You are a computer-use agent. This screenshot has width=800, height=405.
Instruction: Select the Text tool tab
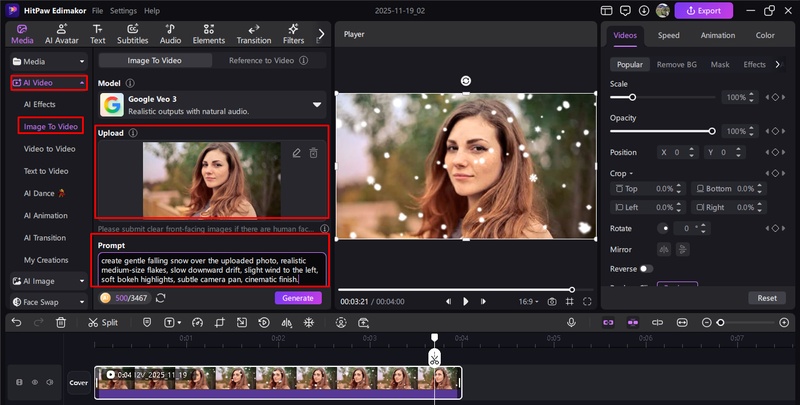click(x=97, y=34)
